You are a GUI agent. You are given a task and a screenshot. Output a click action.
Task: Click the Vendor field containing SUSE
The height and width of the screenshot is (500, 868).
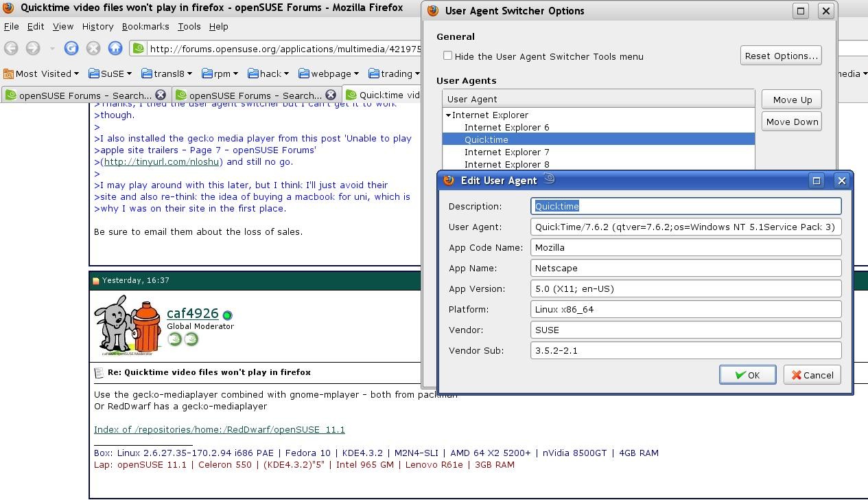[686, 330]
